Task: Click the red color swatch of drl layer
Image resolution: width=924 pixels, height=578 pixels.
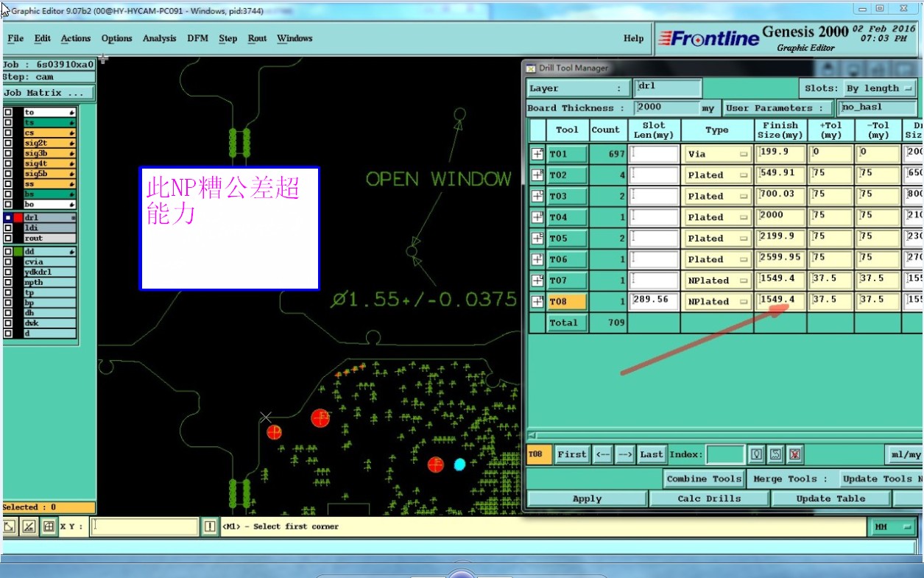Action: [x=18, y=218]
